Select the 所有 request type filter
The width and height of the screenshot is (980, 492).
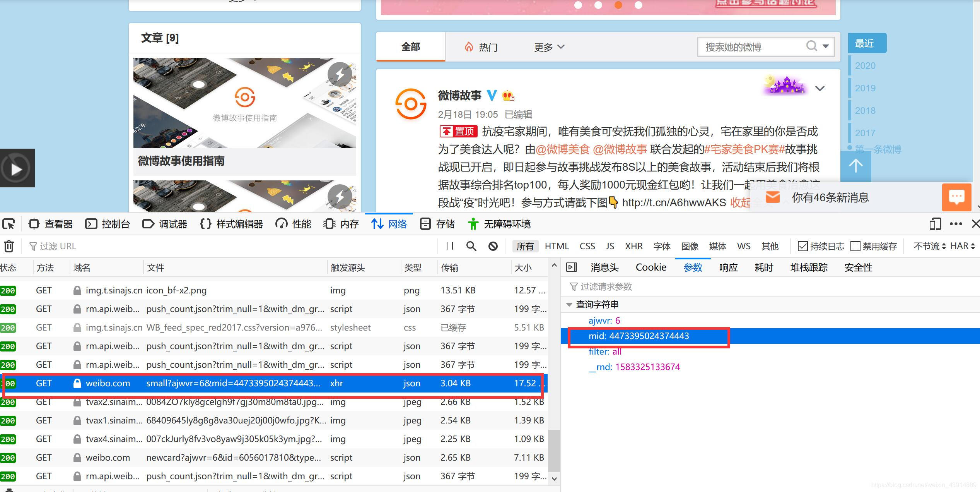[x=525, y=246]
